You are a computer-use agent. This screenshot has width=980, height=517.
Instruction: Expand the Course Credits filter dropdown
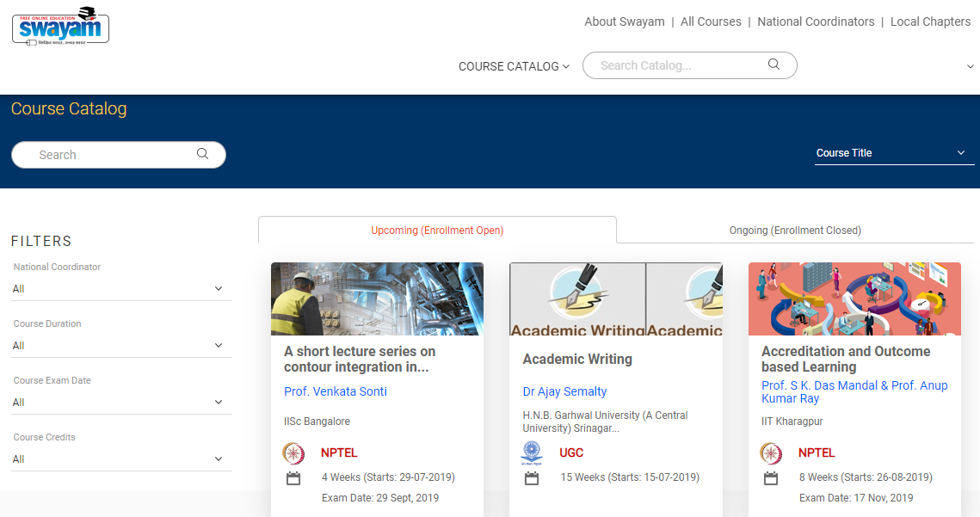point(120,459)
